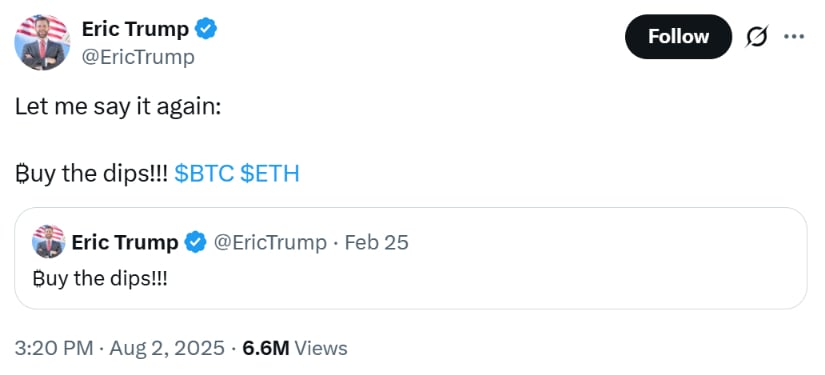This screenshot has width=825, height=375.
Task: Open the @EricTrump handle under the main name
Action: (138, 57)
